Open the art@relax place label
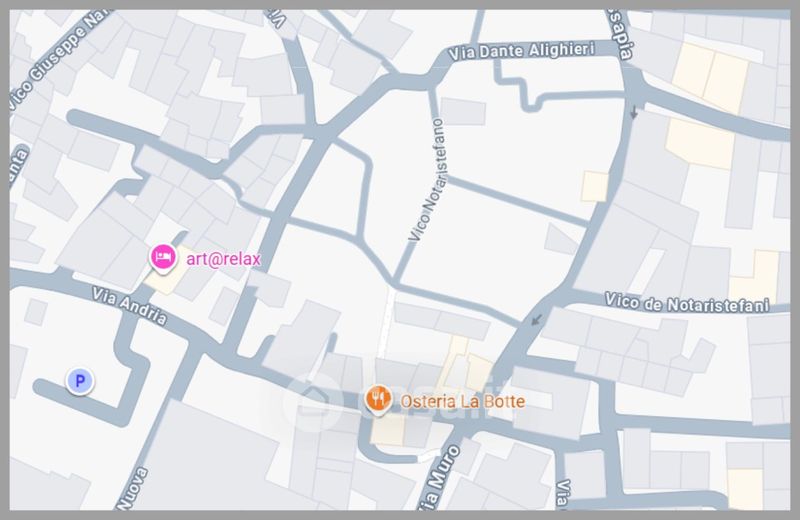 [x=223, y=259]
